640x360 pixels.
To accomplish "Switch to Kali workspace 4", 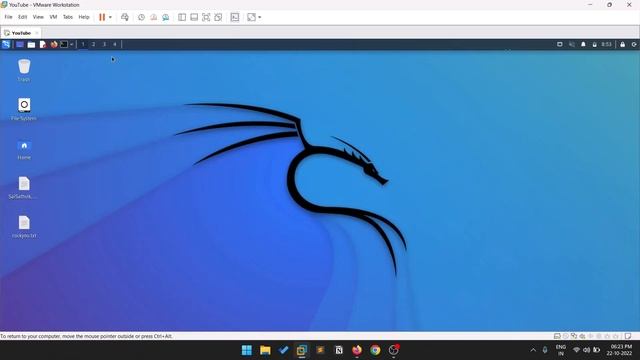I will [x=115, y=44].
